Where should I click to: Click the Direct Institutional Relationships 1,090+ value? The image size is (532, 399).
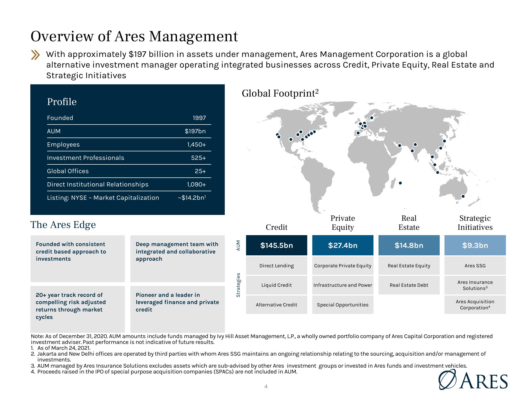click(197, 184)
